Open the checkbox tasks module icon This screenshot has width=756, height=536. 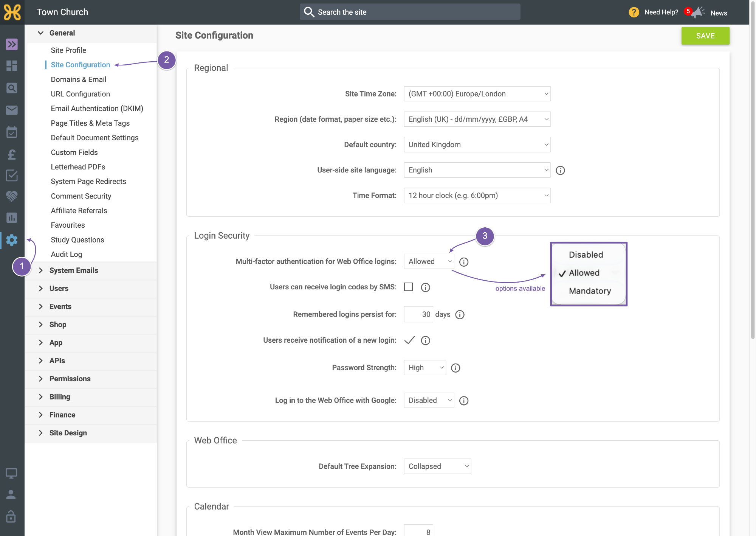(12, 175)
